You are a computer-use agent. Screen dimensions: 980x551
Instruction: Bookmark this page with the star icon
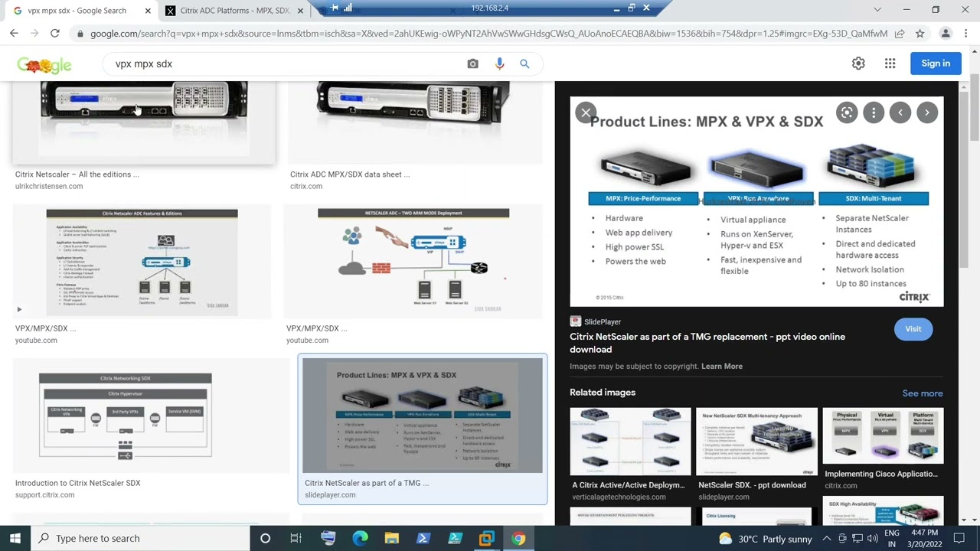(x=920, y=34)
